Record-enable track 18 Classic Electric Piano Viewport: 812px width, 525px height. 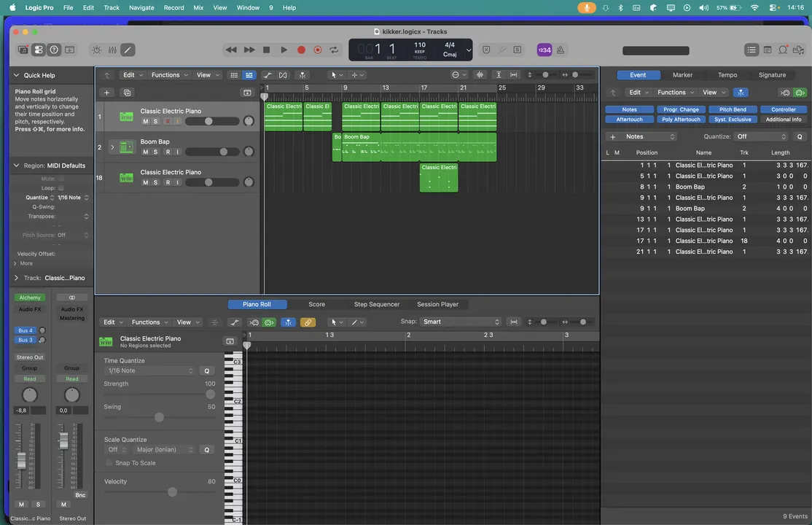(x=168, y=182)
